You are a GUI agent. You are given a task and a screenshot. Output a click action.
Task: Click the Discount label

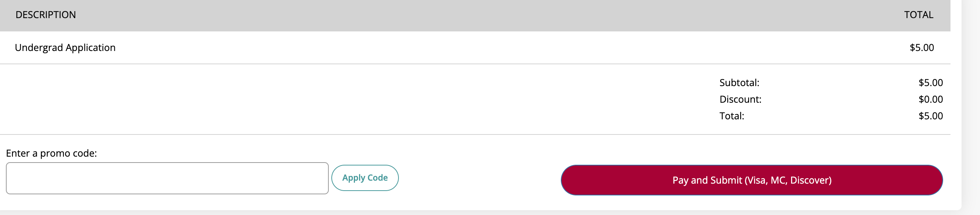pos(740,99)
